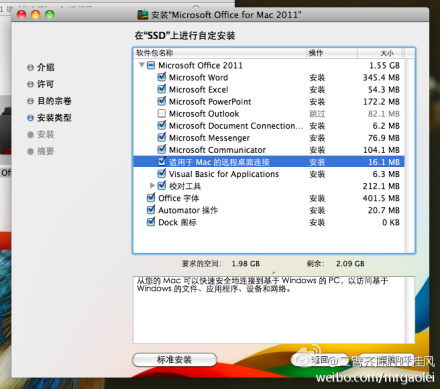Toggle the selected 远程桌面连接 row checkbox
Screen dimensions: 440x389
(x=162, y=162)
